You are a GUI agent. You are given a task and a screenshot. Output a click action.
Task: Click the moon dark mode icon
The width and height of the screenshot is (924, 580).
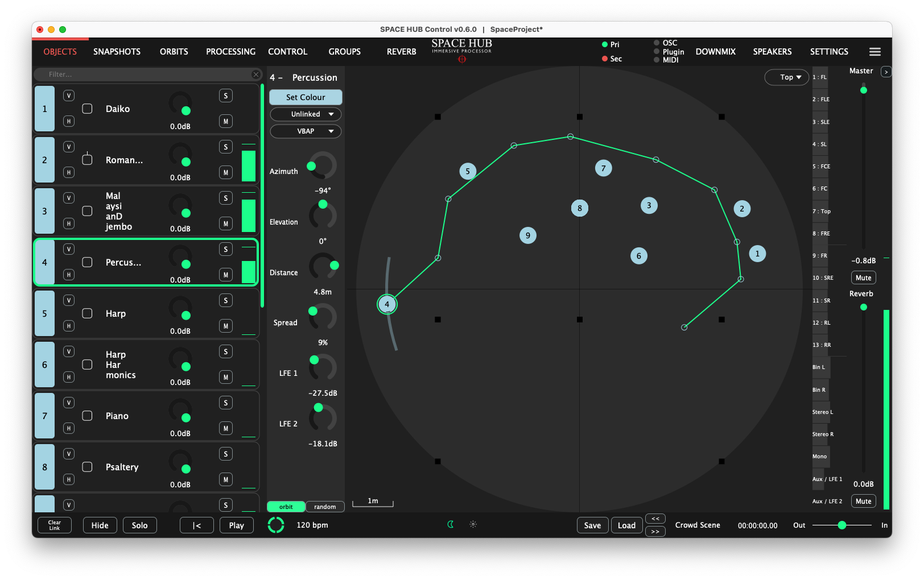(x=451, y=524)
